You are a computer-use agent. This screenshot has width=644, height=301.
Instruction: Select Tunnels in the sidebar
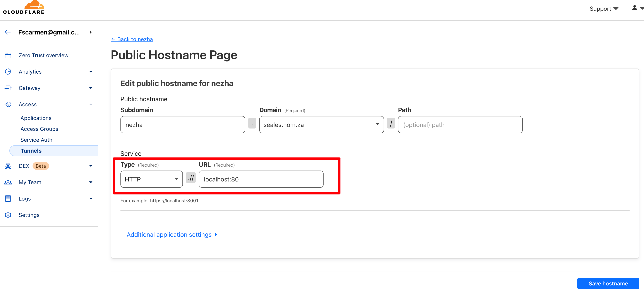31,151
